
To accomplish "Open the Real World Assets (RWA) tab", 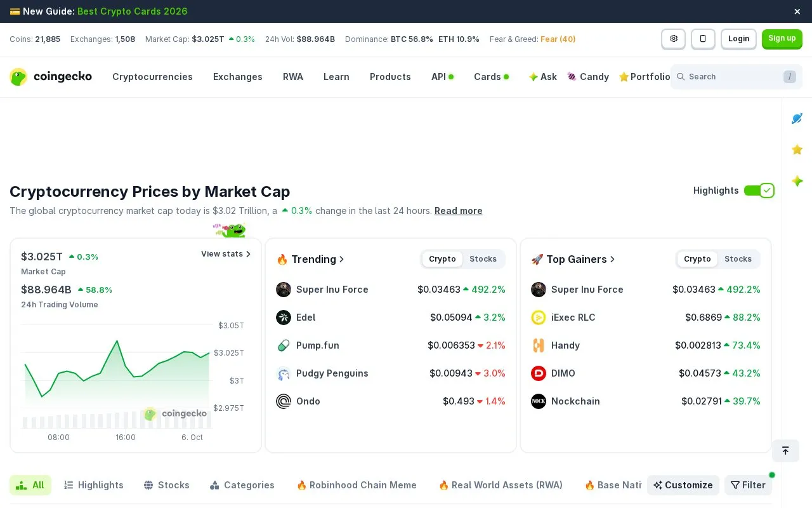I will pyautogui.click(x=501, y=485).
